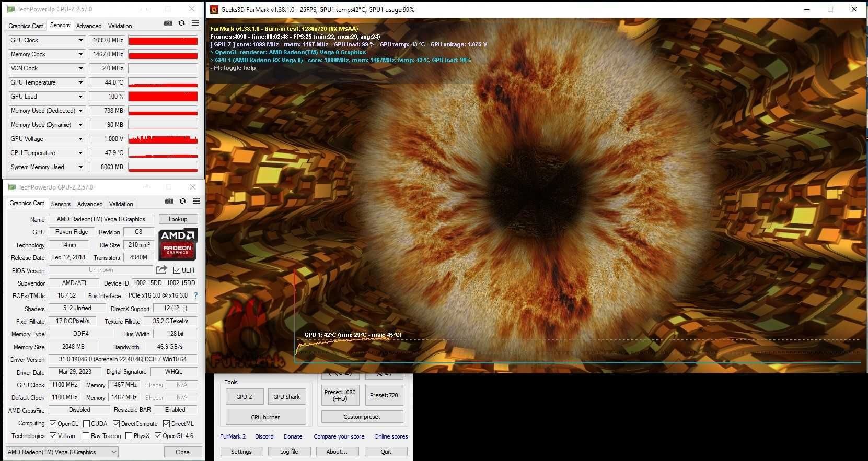868x461 pixels.
Task: Click camera icon in Graphics Card window
Action: pyautogui.click(x=169, y=201)
